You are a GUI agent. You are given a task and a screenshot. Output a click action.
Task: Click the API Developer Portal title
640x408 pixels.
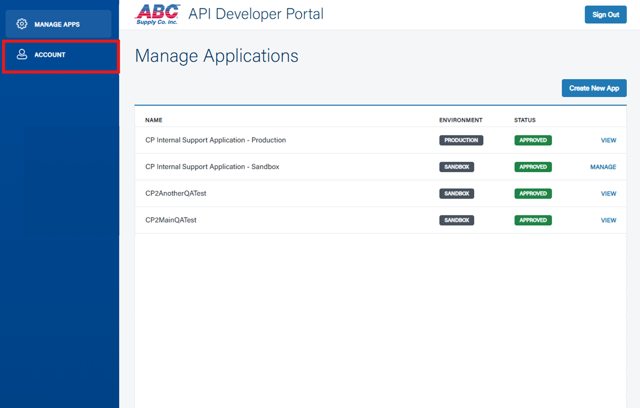click(256, 14)
